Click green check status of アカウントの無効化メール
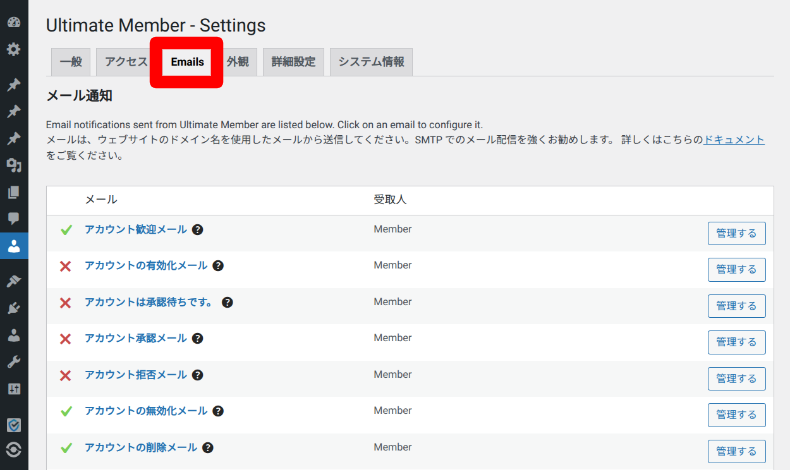 66,412
